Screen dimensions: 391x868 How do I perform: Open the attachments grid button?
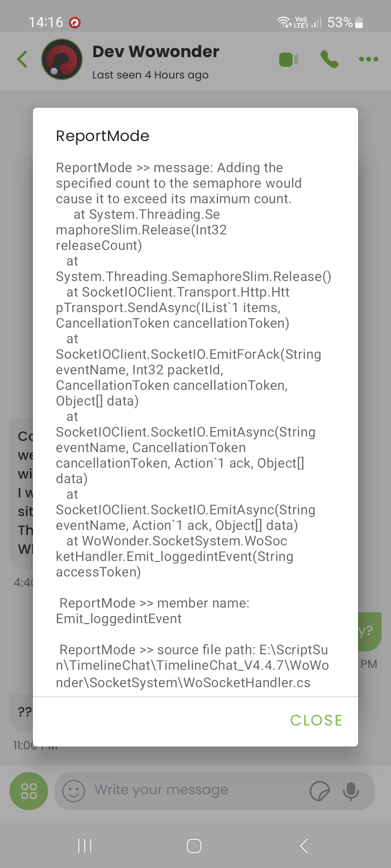29,791
